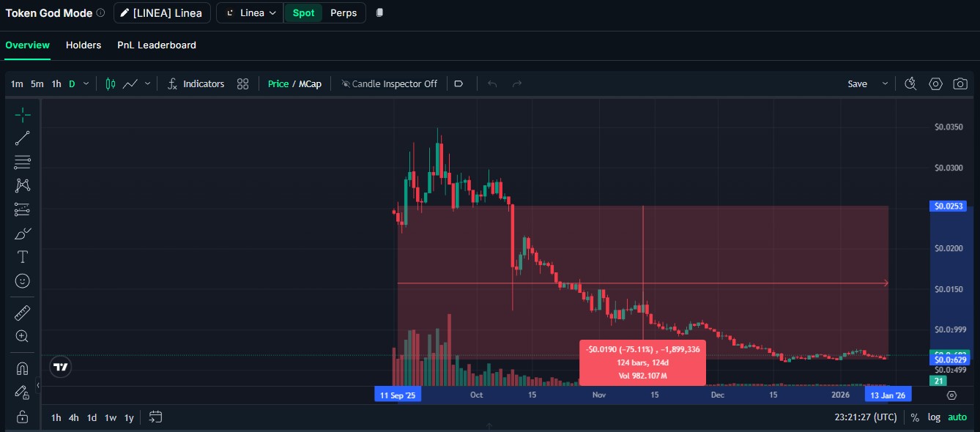Image resolution: width=980 pixels, height=432 pixels.
Task: Open chart style dropdown arrow
Action: (x=147, y=84)
